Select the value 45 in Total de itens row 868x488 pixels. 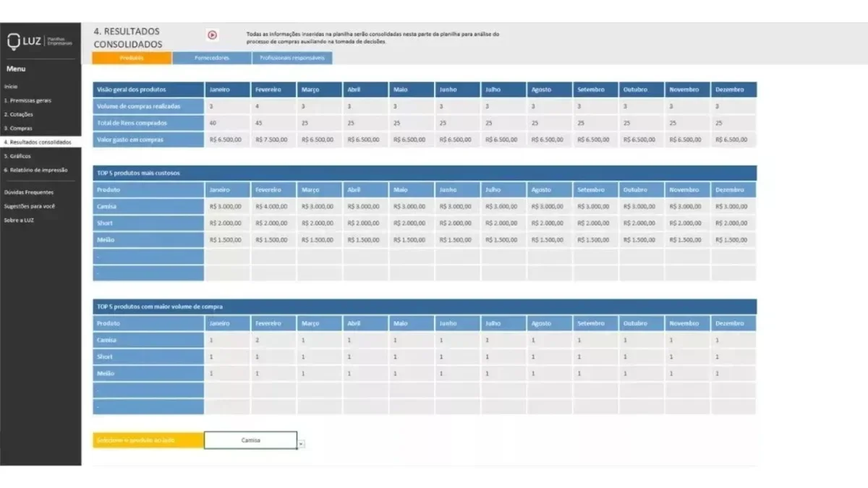tap(273, 123)
